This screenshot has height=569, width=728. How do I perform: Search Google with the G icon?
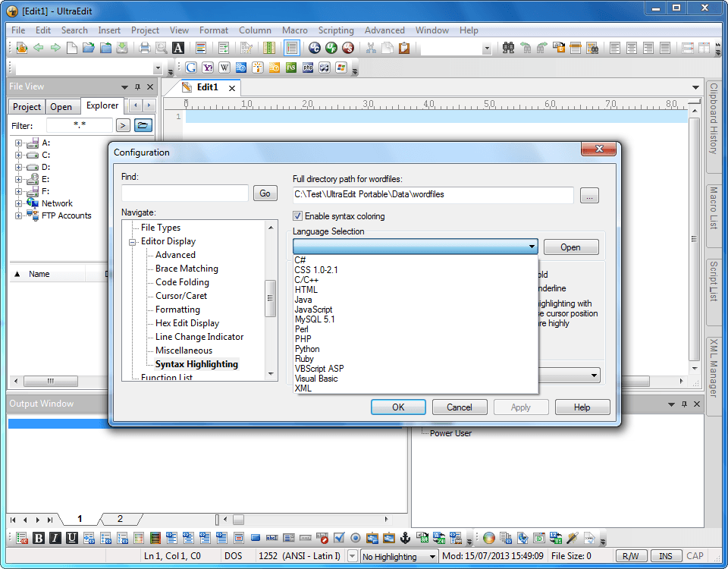click(191, 68)
